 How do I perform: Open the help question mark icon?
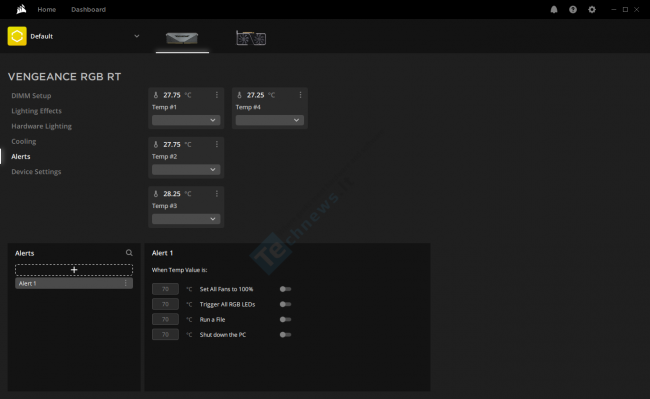click(x=573, y=10)
